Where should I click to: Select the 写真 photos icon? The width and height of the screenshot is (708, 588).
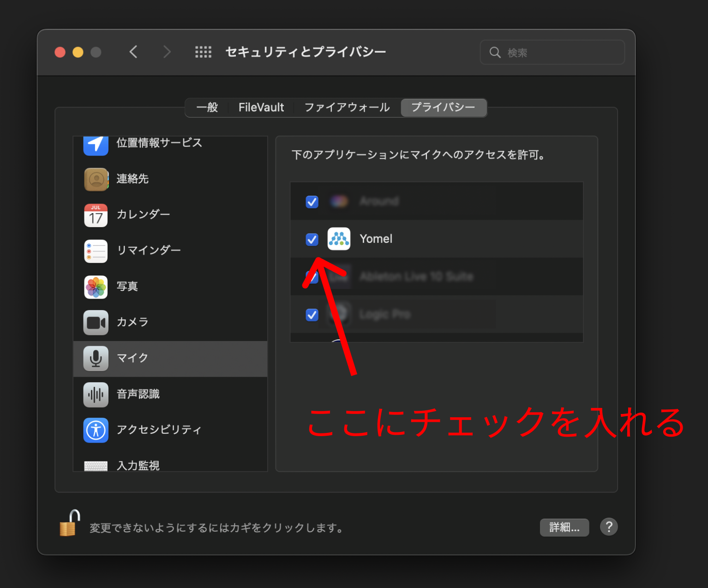point(96,287)
